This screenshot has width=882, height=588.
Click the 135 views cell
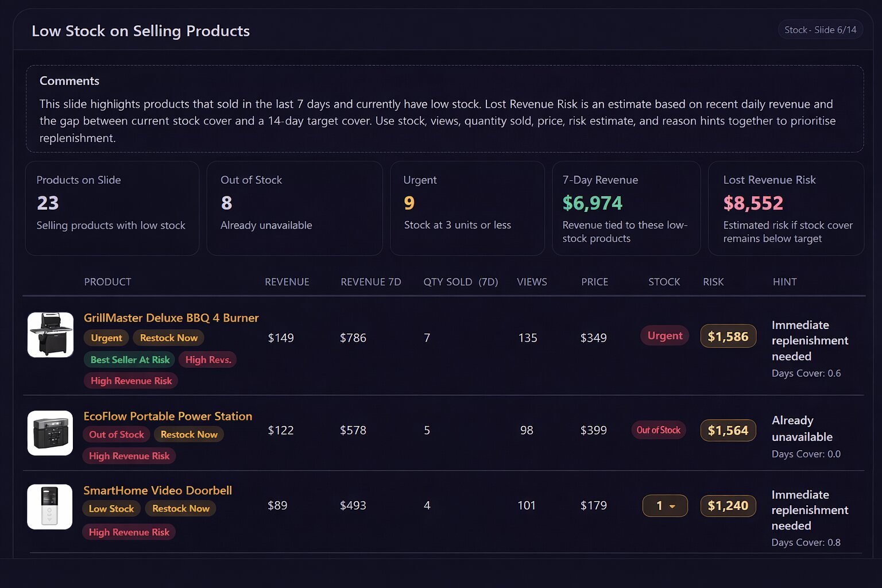pyautogui.click(x=528, y=338)
